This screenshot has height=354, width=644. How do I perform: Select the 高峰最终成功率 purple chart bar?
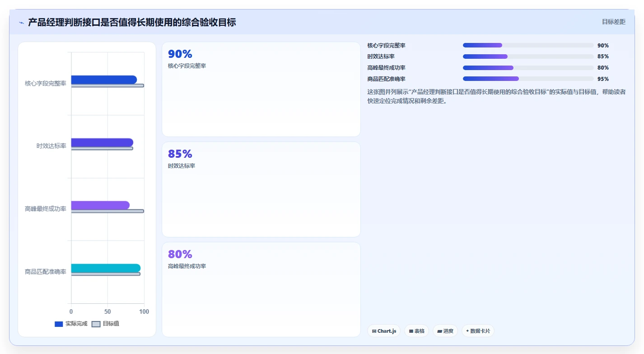[x=100, y=205]
